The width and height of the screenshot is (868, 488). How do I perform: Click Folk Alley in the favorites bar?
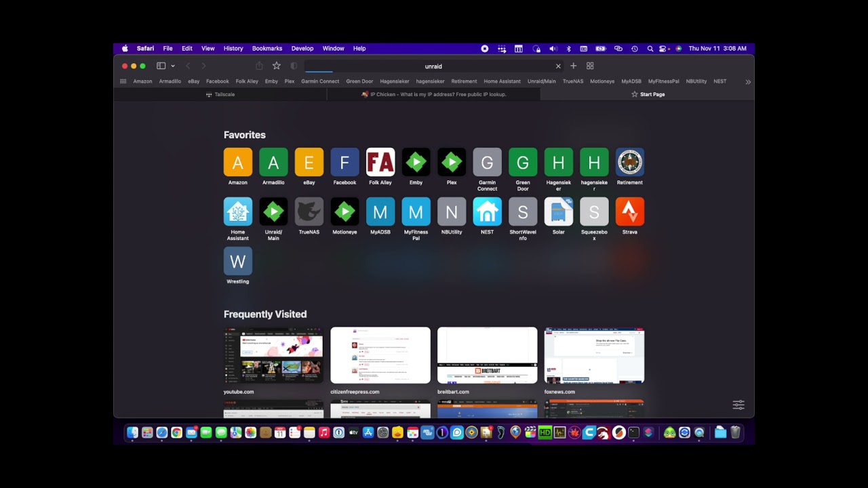coord(247,81)
